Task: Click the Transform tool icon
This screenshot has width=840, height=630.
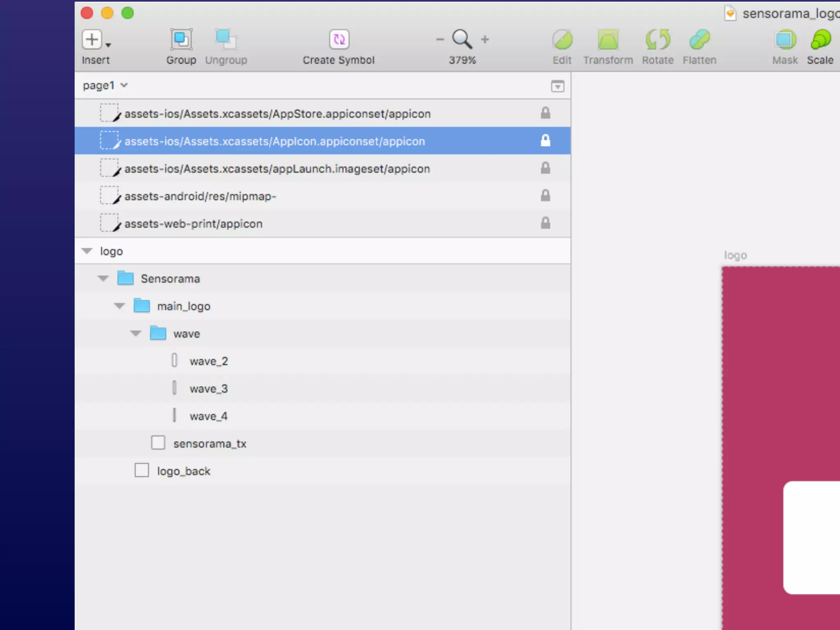Action: 608,40
